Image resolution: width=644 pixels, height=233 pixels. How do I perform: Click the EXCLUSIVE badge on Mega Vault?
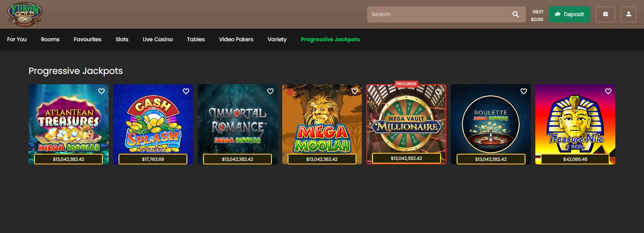coord(406,84)
